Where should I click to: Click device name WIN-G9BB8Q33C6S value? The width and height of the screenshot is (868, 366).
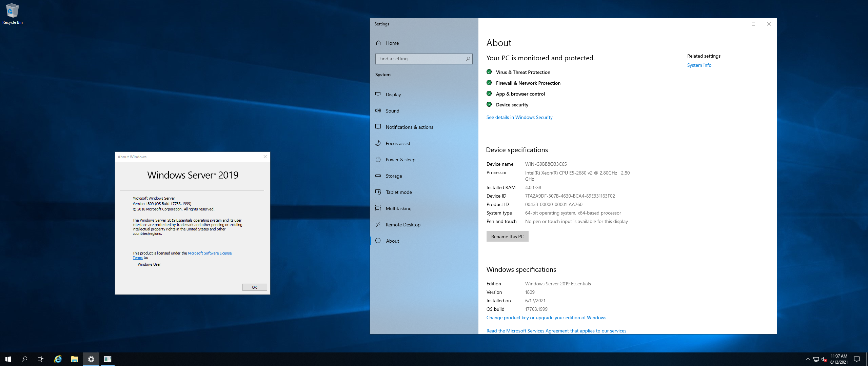pos(546,164)
